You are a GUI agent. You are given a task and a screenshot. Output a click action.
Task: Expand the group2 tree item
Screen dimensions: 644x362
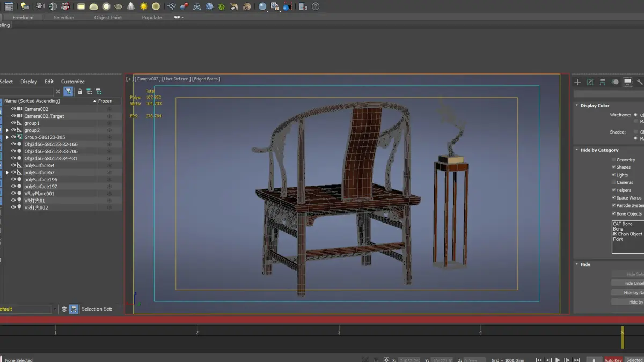pos(7,130)
